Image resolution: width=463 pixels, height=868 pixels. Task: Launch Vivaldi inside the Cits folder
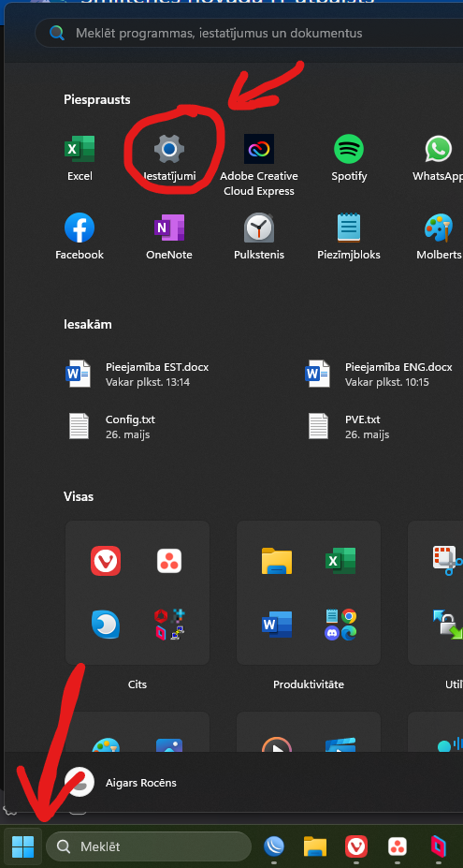coord(106,561)
